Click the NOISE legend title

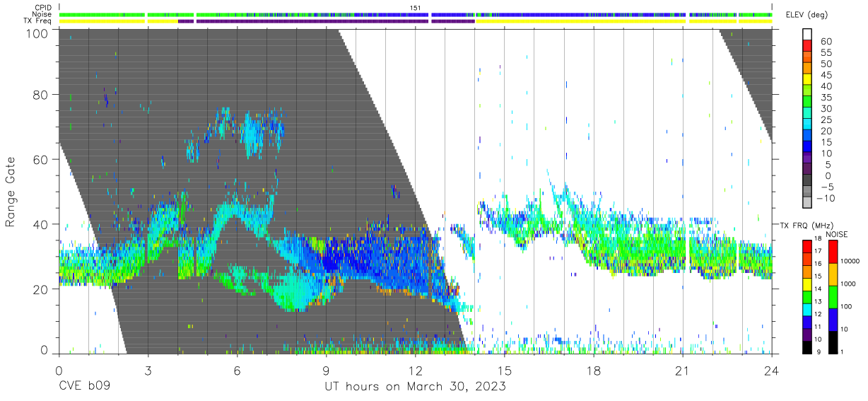pyautogui.click(x=837, y=234)
